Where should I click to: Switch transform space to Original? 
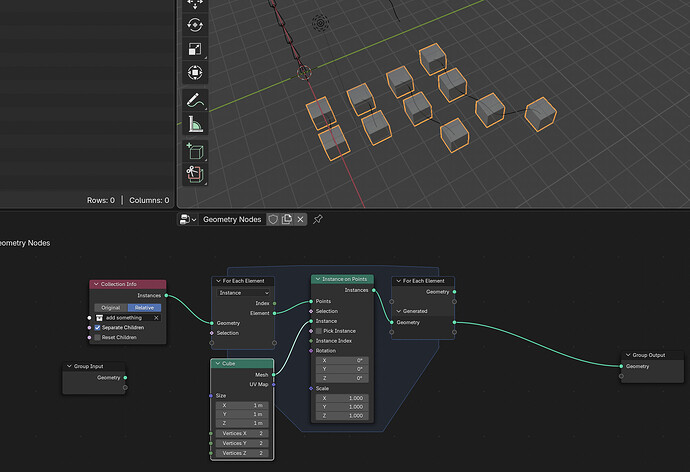pos(111,307)
